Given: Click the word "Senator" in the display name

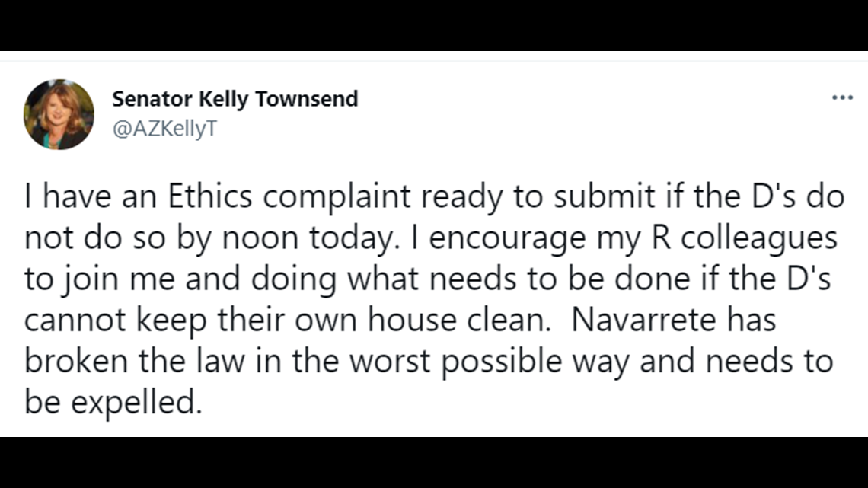Looking at the screenshot, I should 152,99.
